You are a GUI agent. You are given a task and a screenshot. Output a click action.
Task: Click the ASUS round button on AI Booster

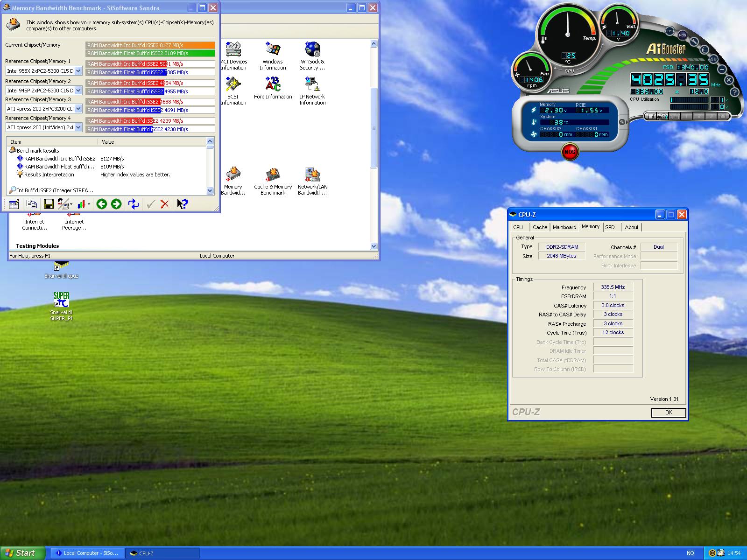pyautogui.click(x=713, y=59)
